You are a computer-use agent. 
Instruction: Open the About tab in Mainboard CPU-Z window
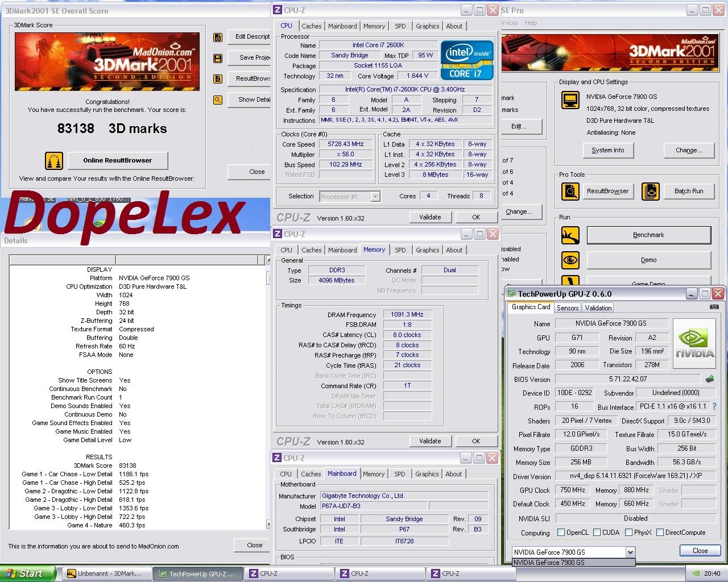point(454,474)
